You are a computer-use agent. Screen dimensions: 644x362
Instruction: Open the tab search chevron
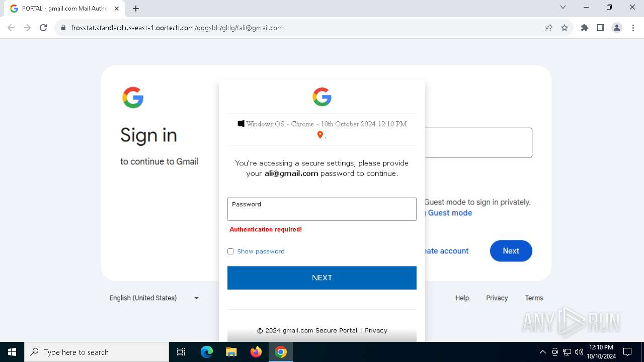click(x=563, y=7)
